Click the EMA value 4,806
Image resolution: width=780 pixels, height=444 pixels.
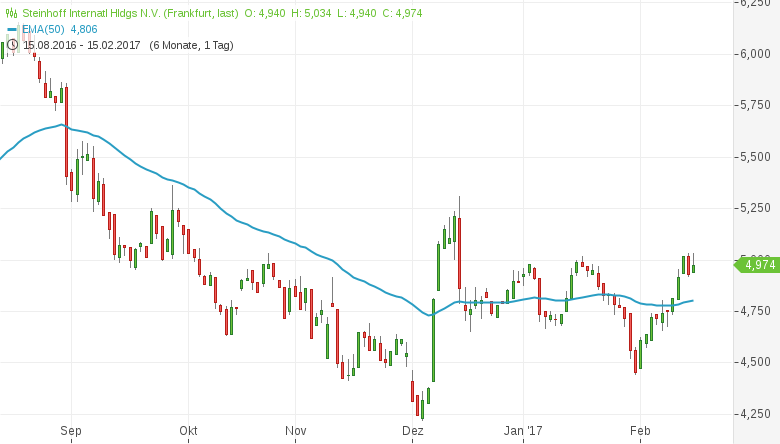[x=84, y=29]
